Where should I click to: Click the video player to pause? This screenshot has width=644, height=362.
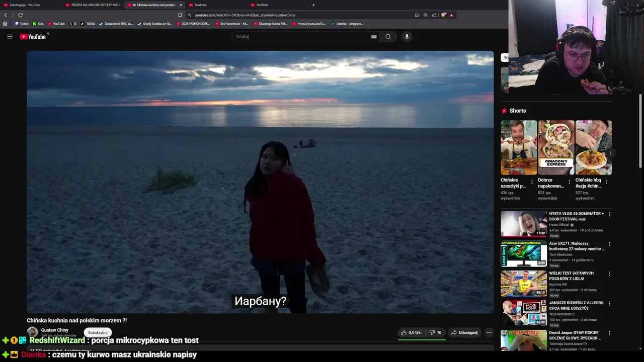click(260, 182)
